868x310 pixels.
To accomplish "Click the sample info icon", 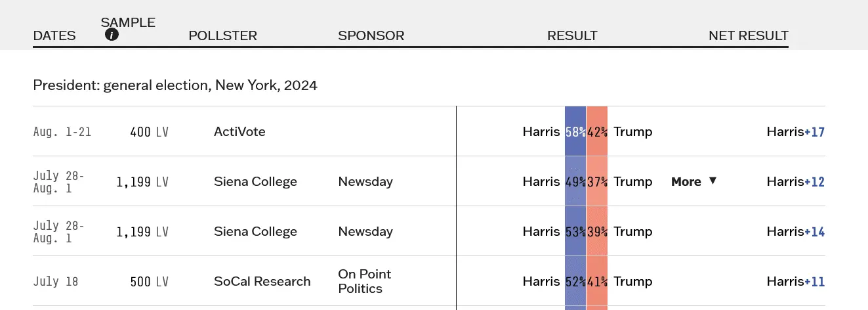I will click(112, 35).
